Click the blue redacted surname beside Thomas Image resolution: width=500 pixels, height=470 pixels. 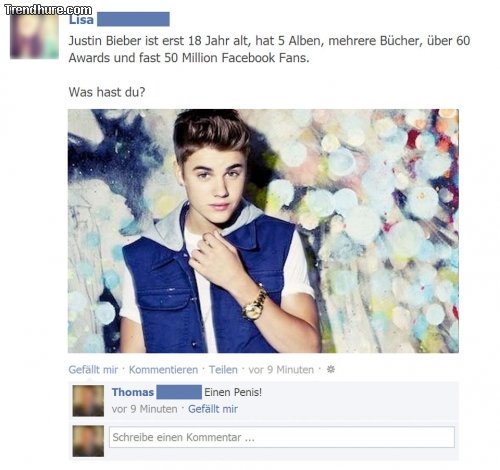(x=179, y=392)
